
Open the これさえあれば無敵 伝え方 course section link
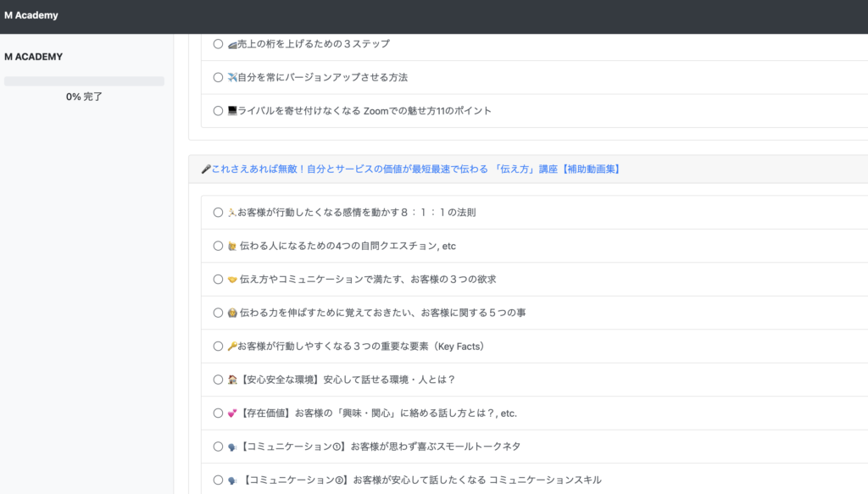415,169
